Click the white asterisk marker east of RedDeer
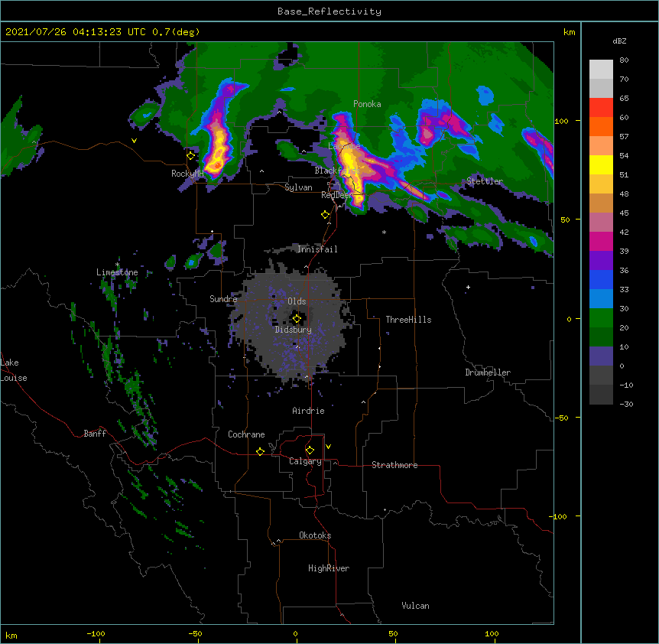 (384, 232)
